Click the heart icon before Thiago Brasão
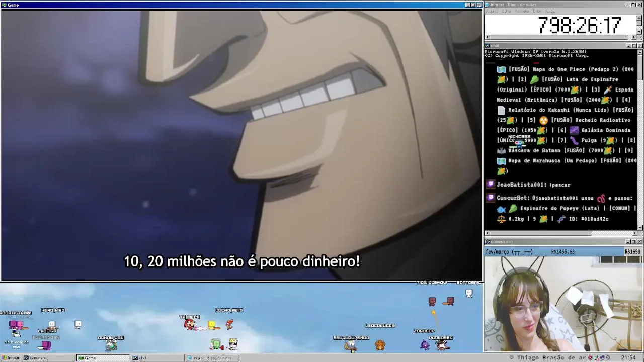Screen dimensions: 644x362 (512, 358)
